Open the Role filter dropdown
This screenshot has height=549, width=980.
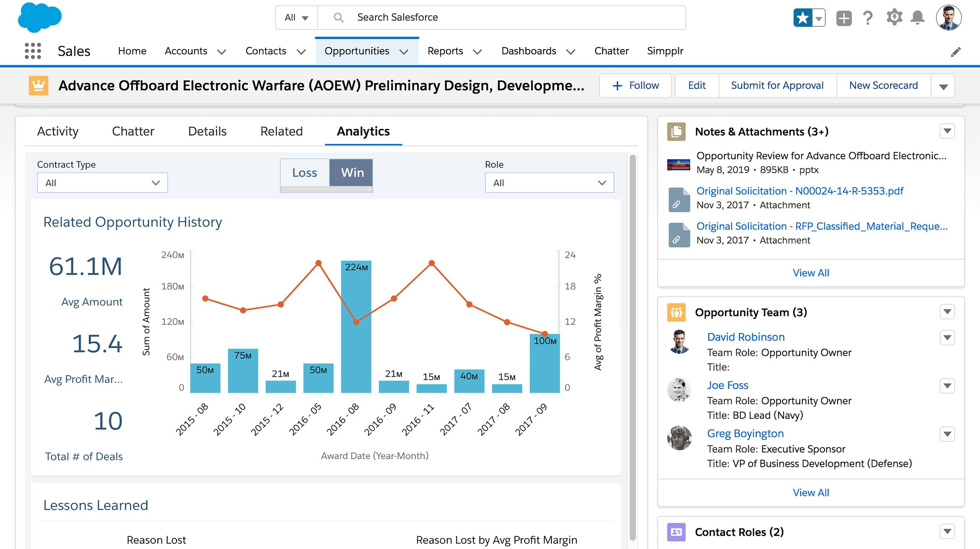[549, 183]
